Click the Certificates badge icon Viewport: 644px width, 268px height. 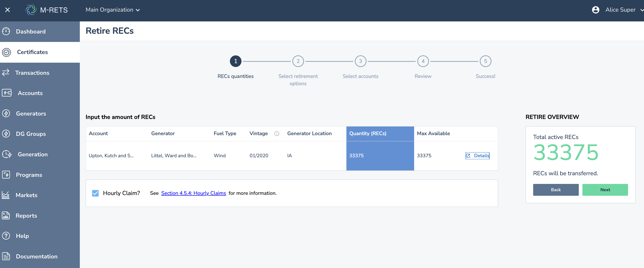[7, 52]
